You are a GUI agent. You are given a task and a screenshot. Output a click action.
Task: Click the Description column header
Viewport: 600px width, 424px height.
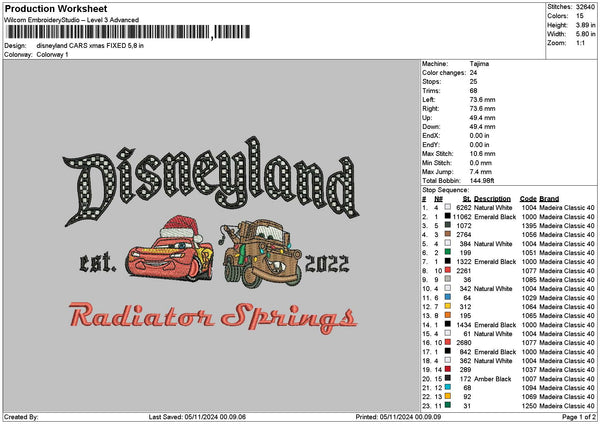tap(492, 199)
